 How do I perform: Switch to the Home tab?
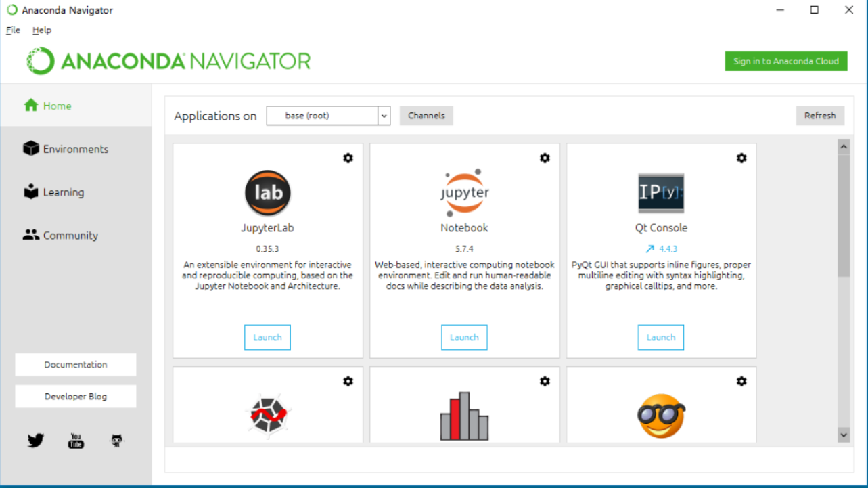pyautogui.click(x=76, y=106)
